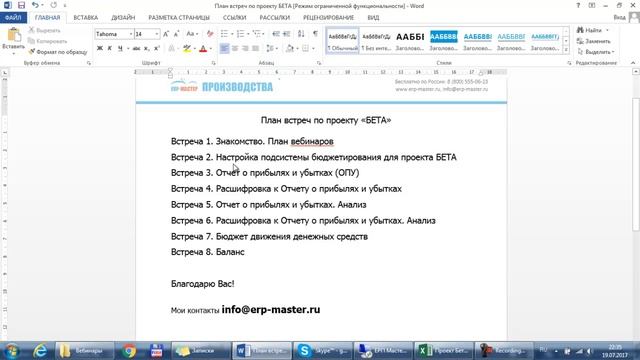
Task: Click the Paste (Вставить) clipboard icon
Action: 14,35
